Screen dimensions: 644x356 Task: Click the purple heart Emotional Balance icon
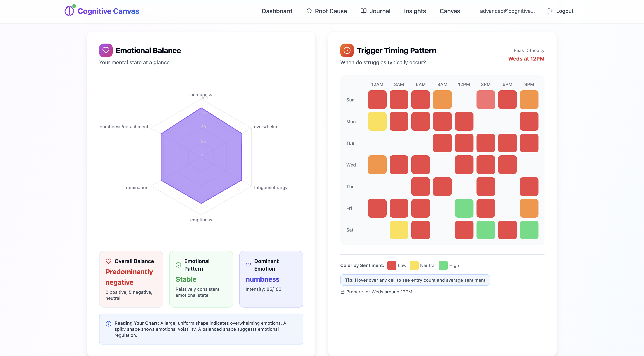pos(106,50)
